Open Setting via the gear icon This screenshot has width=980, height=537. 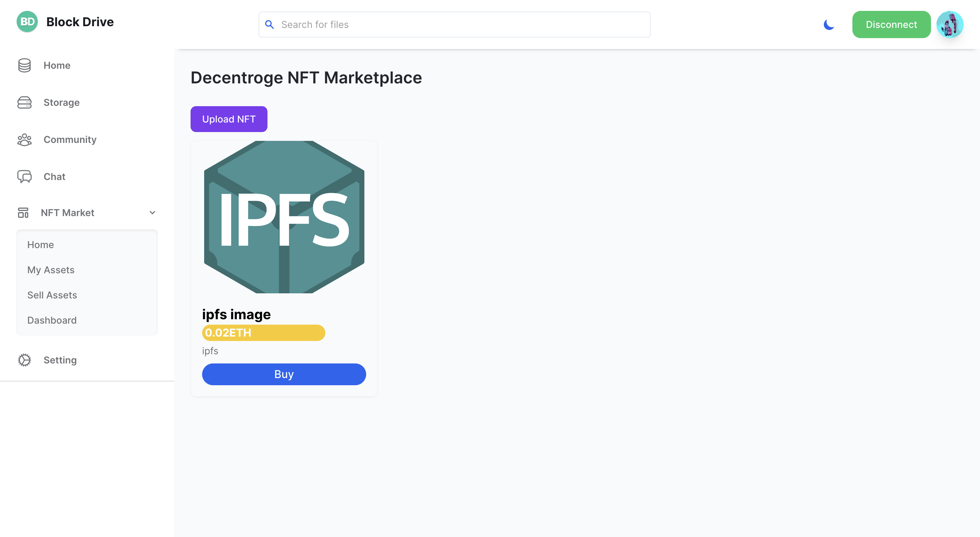[24, 360]
